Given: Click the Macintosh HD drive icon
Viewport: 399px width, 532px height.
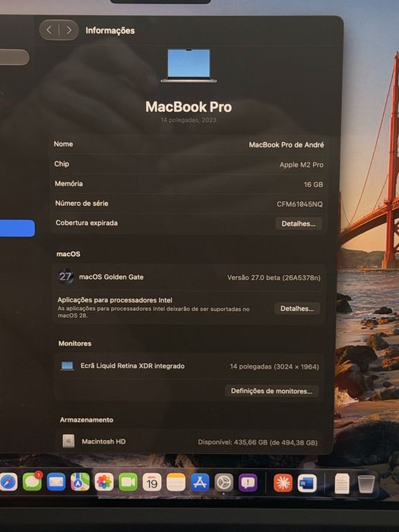Looking at the screenshot, I should [68, 441].
